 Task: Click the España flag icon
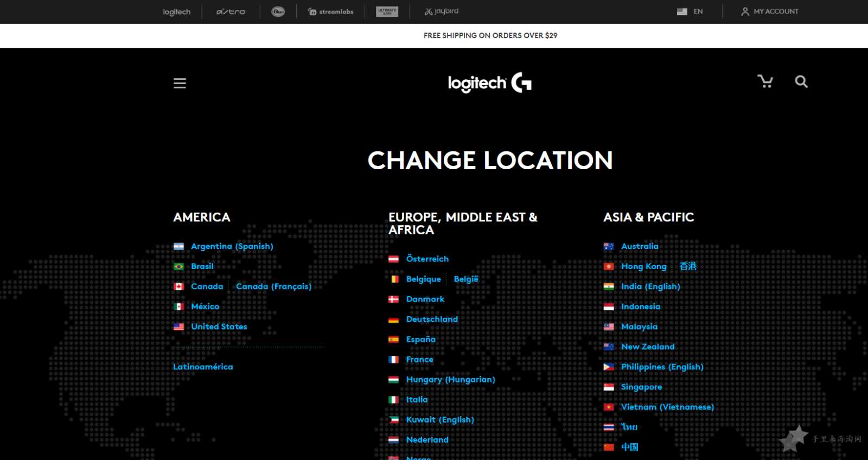[x=394, y=340]
